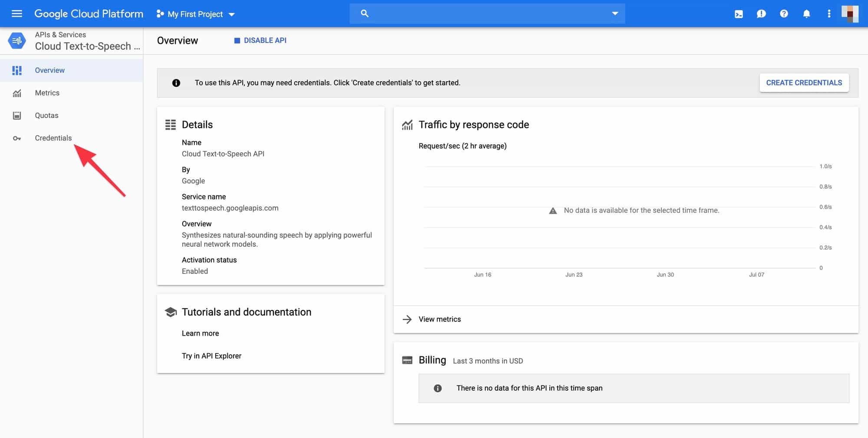
Task: Click the View metrics arrow icon
Action: [407, 320]
